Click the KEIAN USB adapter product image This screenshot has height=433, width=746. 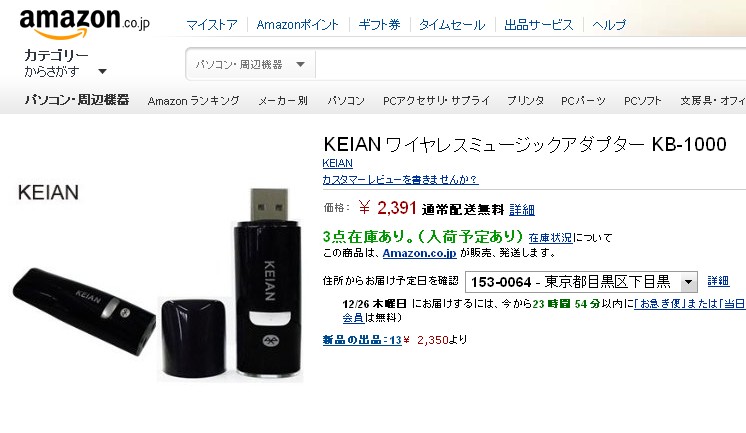[x=158, y=285]
